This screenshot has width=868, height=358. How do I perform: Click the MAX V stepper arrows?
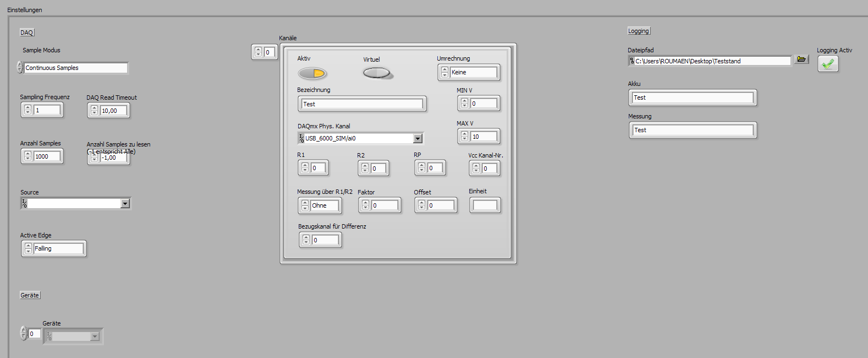coord(465,136)
